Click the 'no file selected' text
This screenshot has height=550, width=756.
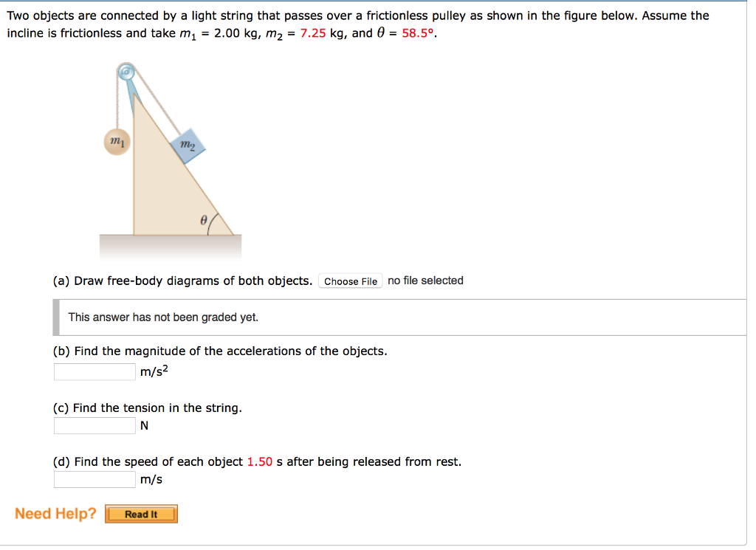point(425,281)
